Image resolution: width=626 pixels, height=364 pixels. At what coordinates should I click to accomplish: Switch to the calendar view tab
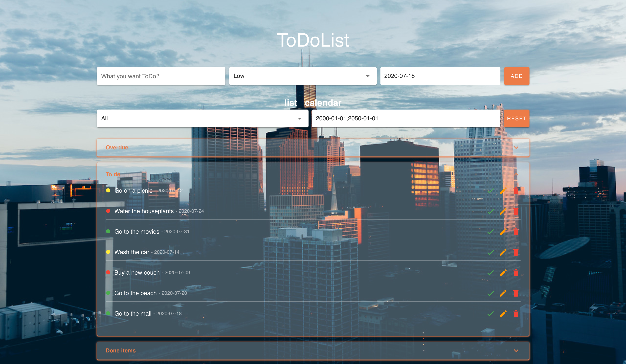click(323, 103)
